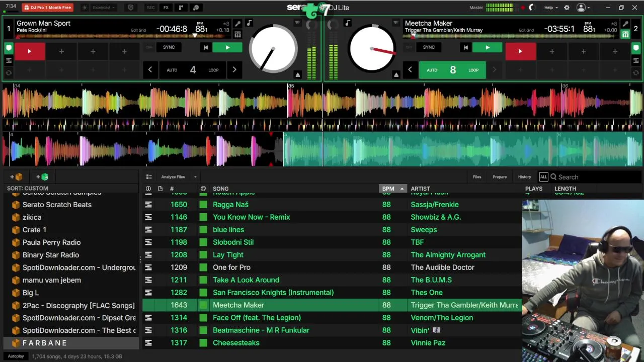Open the Prepare panel tab

(x=500, y=177)
